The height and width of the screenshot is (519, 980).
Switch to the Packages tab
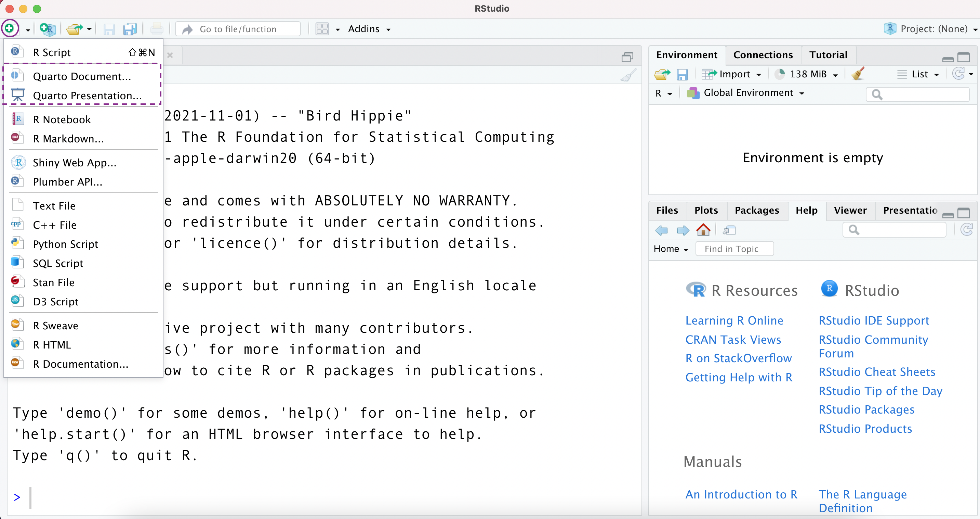pyautogui.click(x=756, y=210)
